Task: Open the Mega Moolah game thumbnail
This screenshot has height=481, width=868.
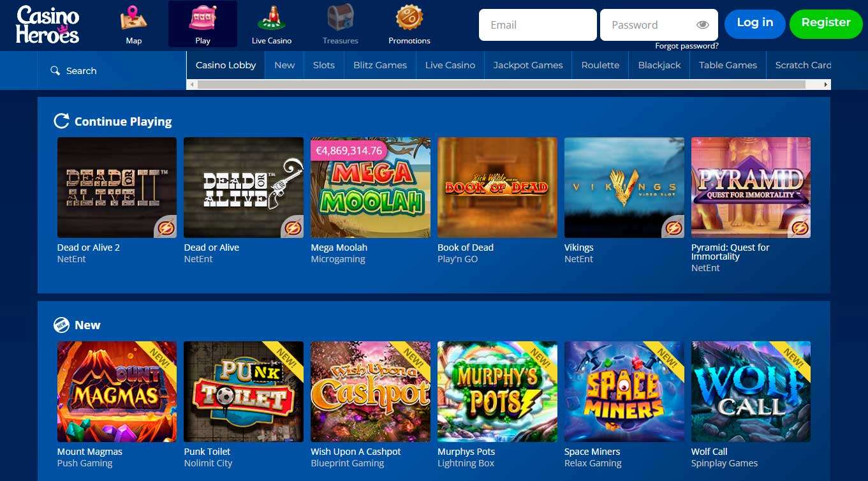Action: coord(371,188)
